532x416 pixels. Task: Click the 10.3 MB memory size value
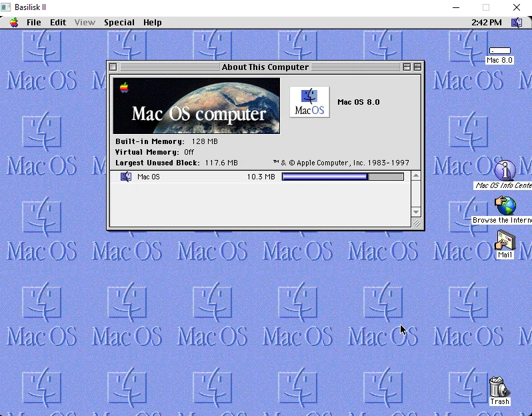[x=261, y=177]
